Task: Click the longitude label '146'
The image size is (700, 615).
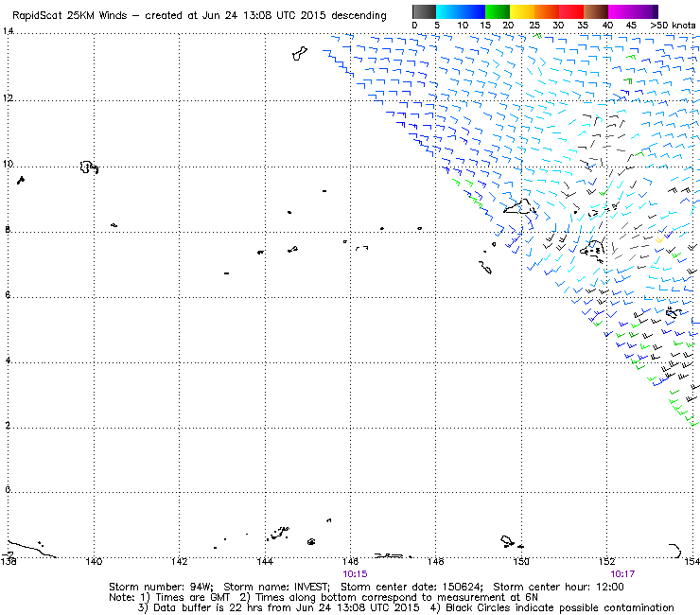Action: (350, 561)
